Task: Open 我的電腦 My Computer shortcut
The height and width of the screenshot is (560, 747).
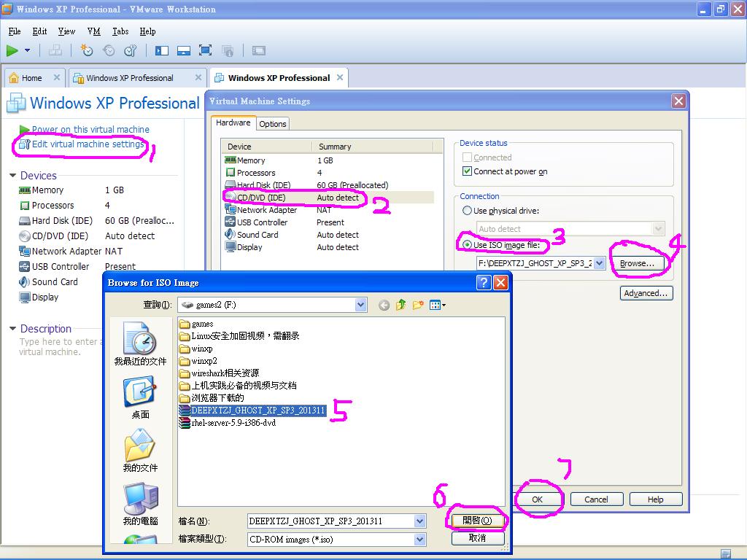Action: click(140, 504)
